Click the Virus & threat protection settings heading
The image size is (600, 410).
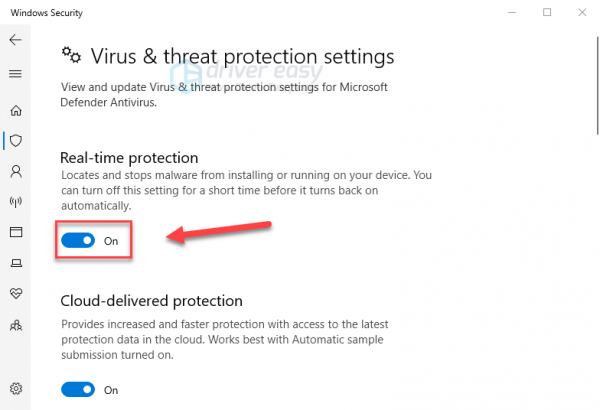[x=242, y=56]
